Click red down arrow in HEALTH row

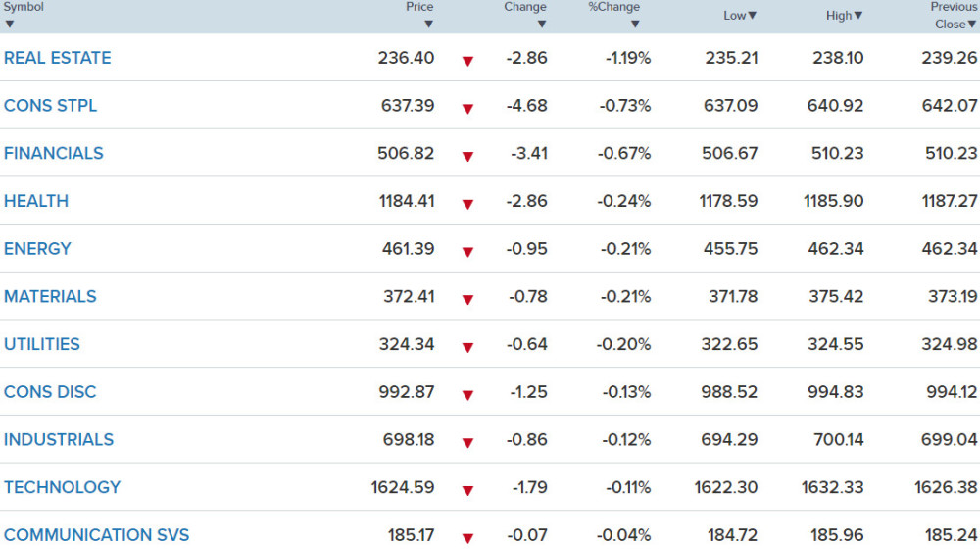click(x=467, y=204)
